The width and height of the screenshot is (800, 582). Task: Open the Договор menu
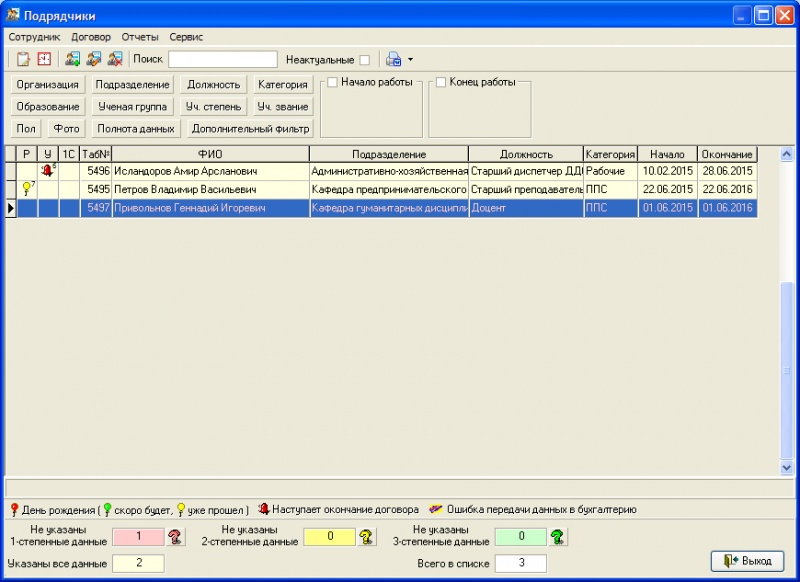click(x=91, y=37)
